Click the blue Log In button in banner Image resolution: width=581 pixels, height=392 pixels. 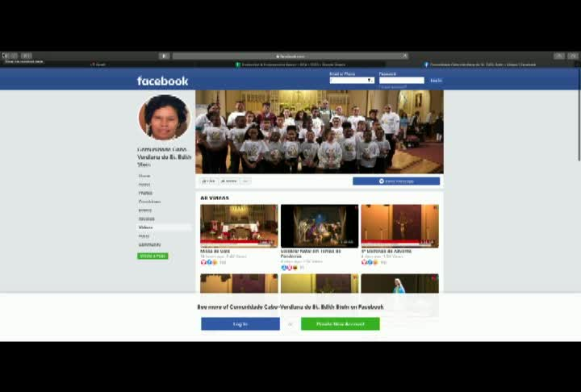(240, 323)
